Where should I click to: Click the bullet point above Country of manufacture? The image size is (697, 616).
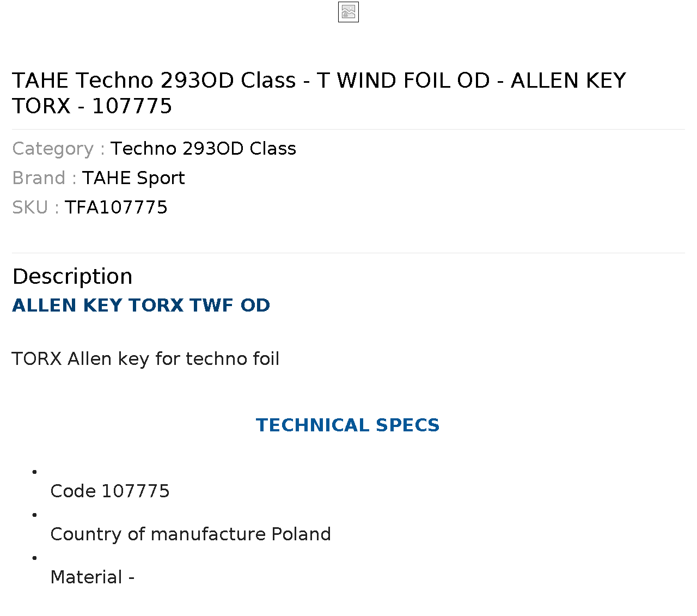[34, 515]
